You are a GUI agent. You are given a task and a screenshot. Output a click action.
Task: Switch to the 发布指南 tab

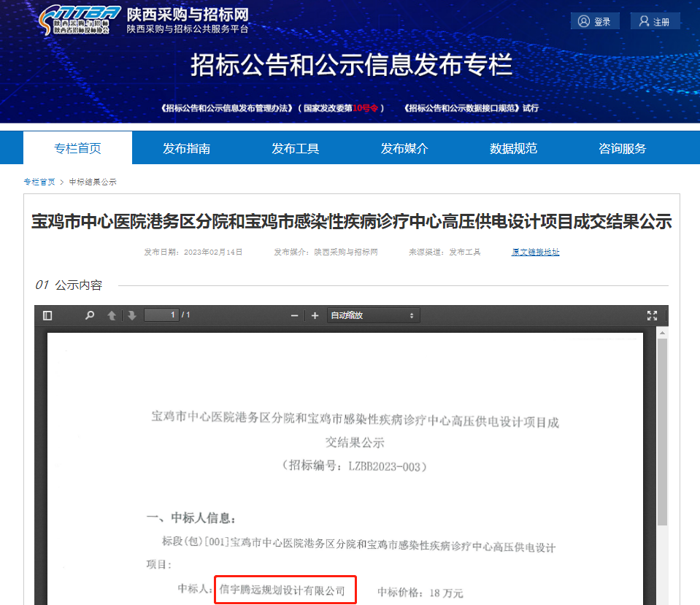[186, 147]
